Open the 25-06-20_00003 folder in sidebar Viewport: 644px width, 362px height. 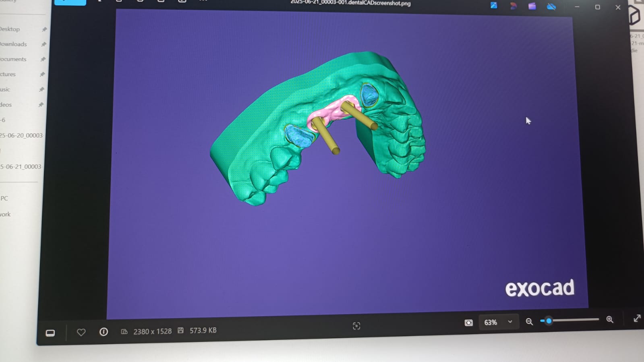point(21,135)
